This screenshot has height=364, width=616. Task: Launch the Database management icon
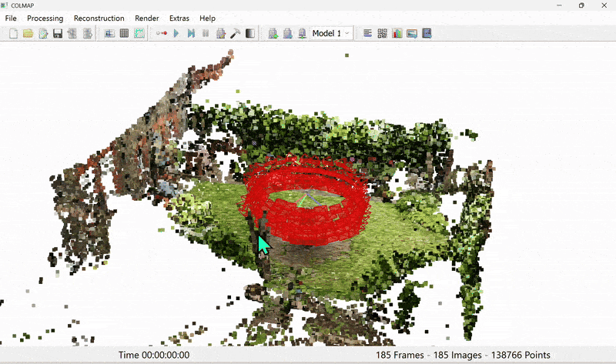click(x=139, y=34)
